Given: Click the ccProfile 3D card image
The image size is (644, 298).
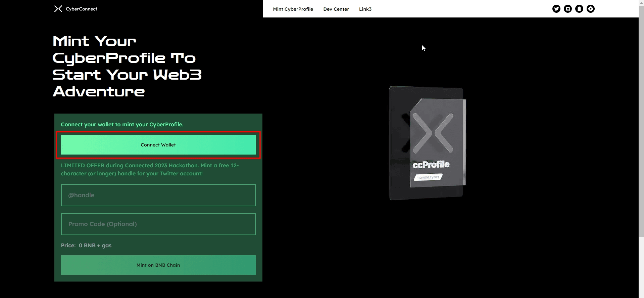Looking at the screenshot, I should (427, 143).
